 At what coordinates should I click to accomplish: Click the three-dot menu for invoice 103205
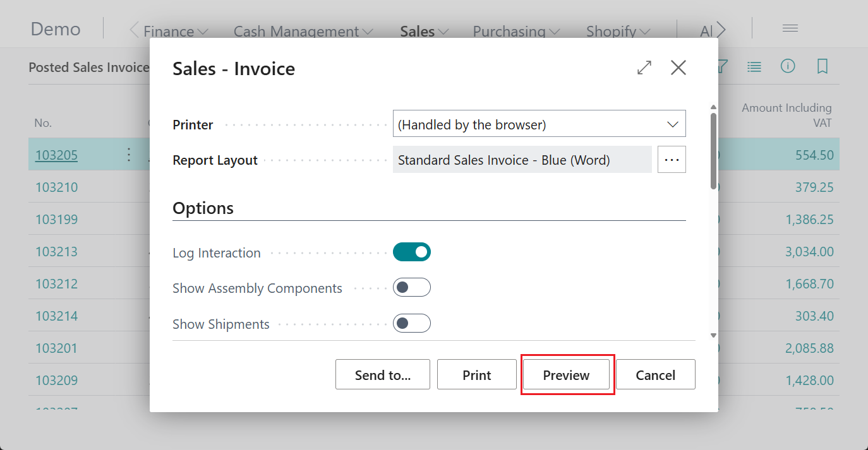[x=129, y=155]
